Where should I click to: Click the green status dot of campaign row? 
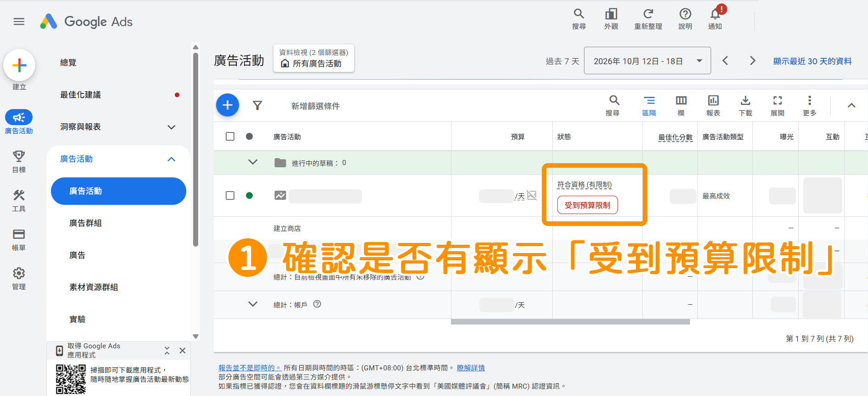250,196
